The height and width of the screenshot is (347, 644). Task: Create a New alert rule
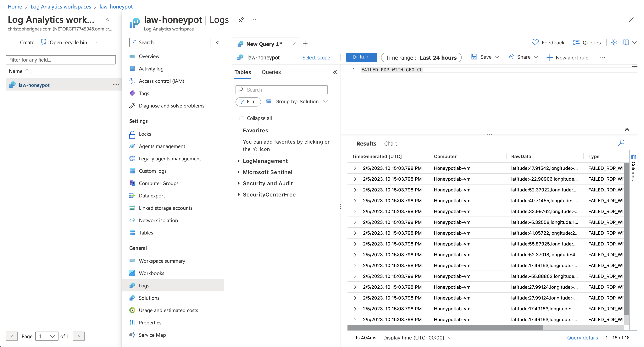[x=567, y=58]
